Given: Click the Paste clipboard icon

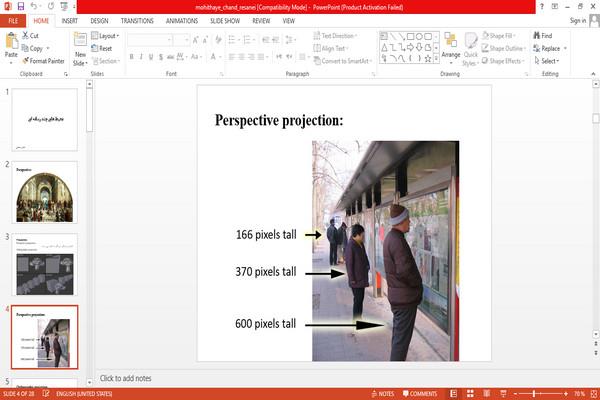Looking at the screenshot, I should click(11, 41).
